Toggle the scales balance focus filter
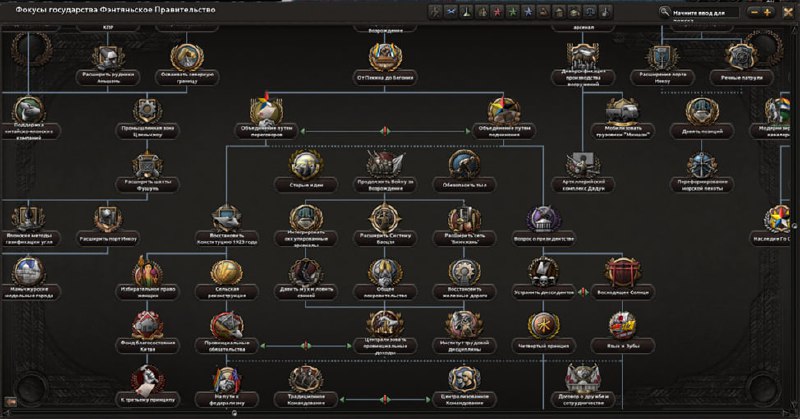The image size is (800, 419). [x=590, y=12]
